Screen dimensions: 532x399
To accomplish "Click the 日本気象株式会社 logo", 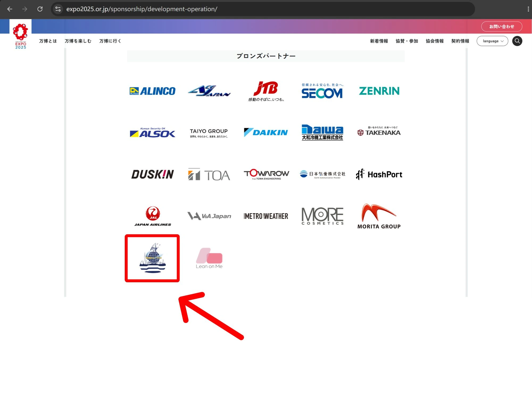I will pos(322,174).
